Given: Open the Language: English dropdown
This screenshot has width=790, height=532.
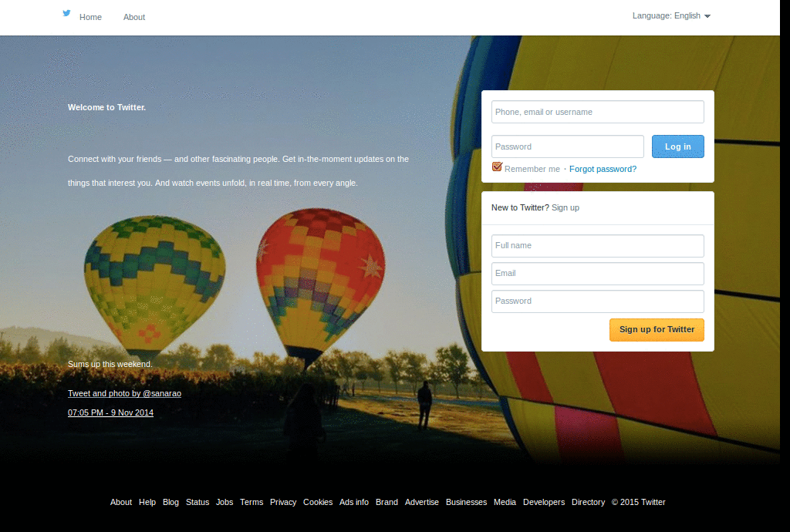Looking at the screenshot, I should (x=671, y=15).
